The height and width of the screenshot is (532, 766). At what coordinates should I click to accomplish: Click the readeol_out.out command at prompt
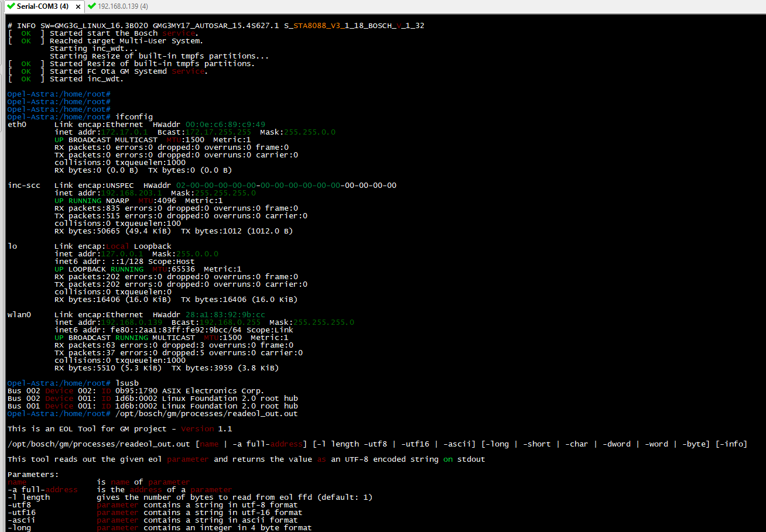(207, 414)
